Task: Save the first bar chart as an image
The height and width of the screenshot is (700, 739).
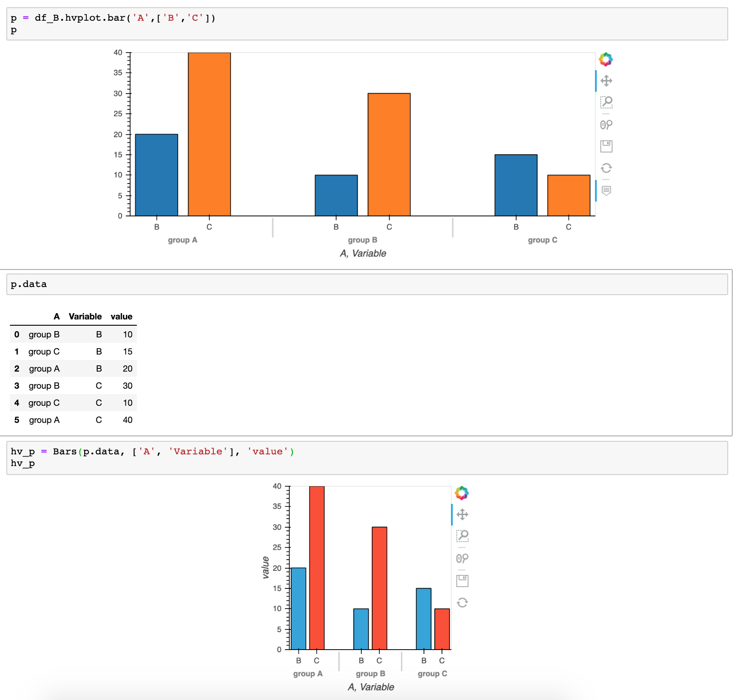Action: point(606,146)
